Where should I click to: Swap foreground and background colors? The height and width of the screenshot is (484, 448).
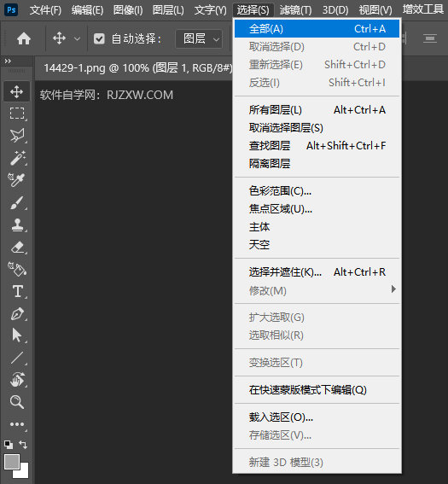(23, 445)
